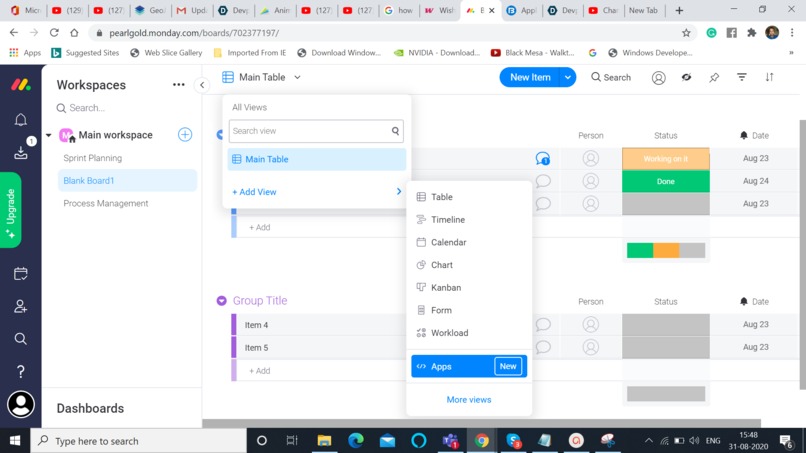Collapse the Group Title group arrow

tap(222, 301)
